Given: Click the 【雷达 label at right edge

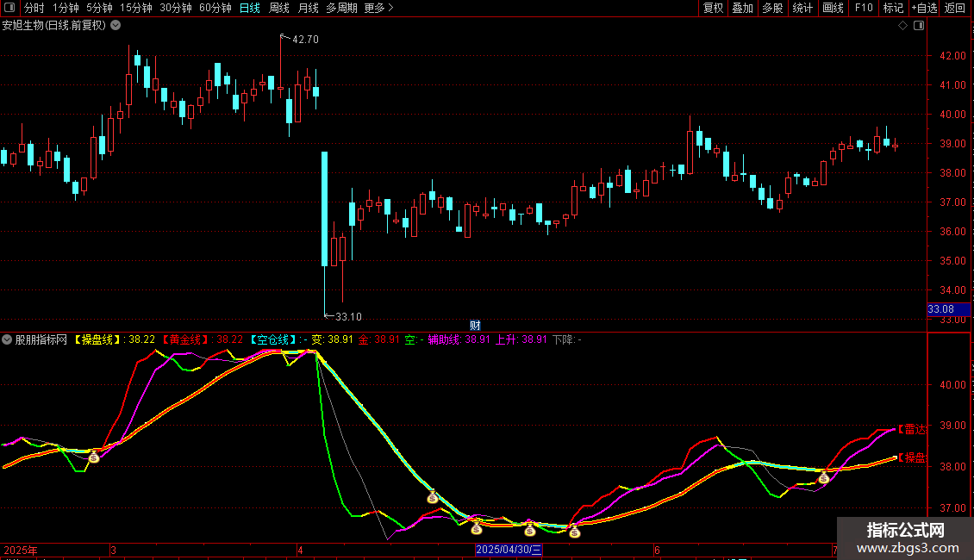Looking at the screenshot, I should coord(911,429).
